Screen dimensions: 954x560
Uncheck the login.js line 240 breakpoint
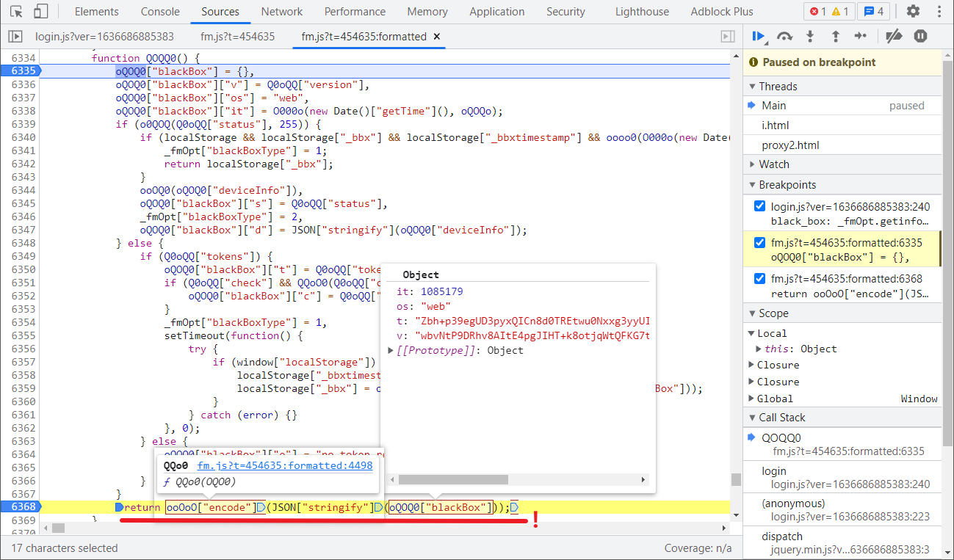tap(760, 206)
